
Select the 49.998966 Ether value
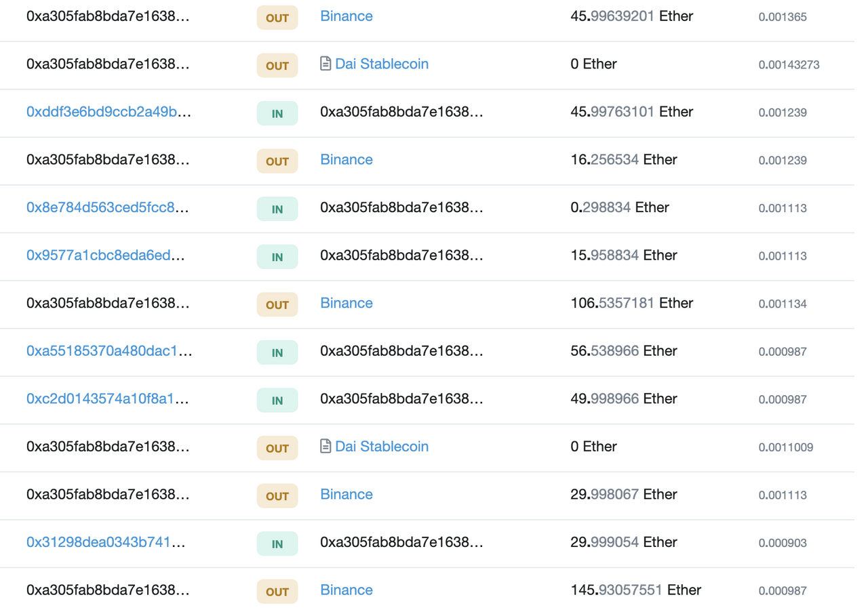pyautogui.click(x=624, y=399)
